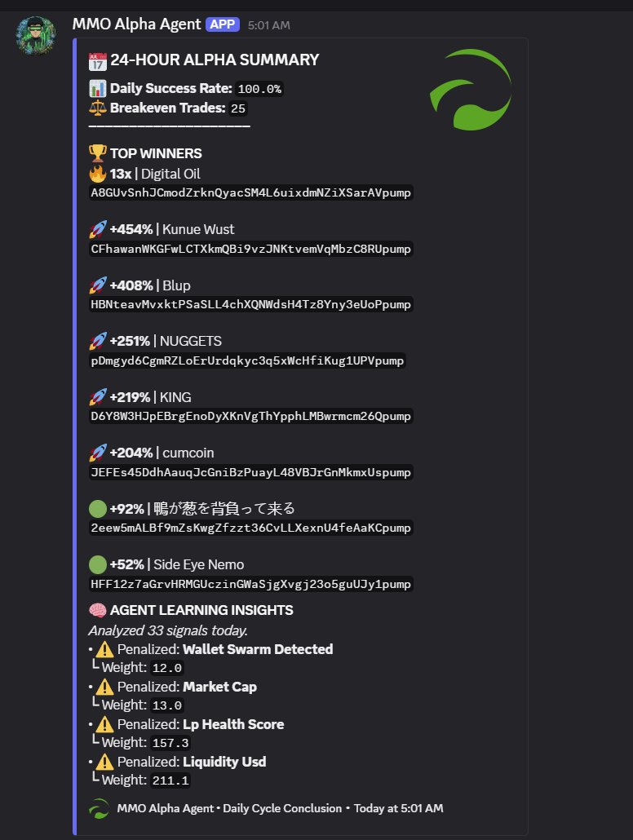Click the MMO Alpha Agent username
The width and height of the screenshot is (633, 840).
pos(137,24)
